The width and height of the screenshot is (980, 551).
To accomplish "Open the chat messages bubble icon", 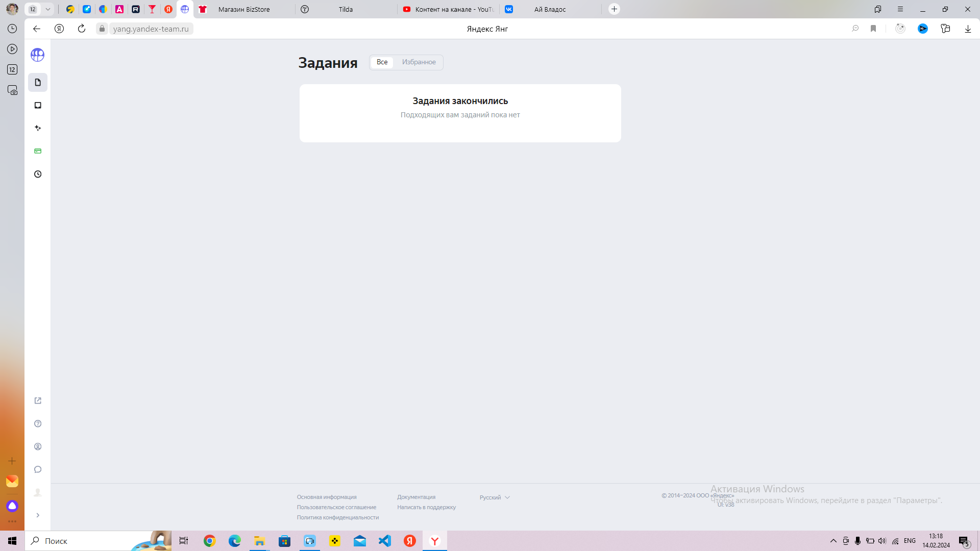I will click(38, 469).
